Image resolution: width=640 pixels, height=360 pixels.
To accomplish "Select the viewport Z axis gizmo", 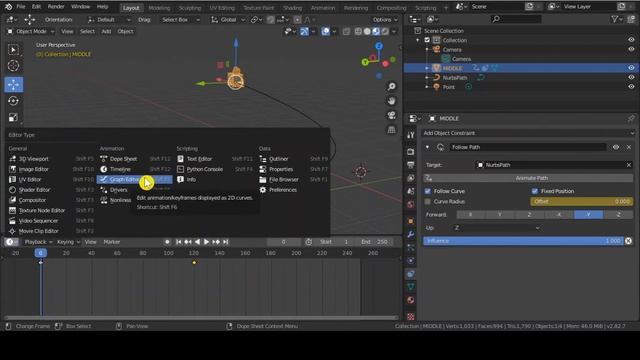I will [379, 46].
